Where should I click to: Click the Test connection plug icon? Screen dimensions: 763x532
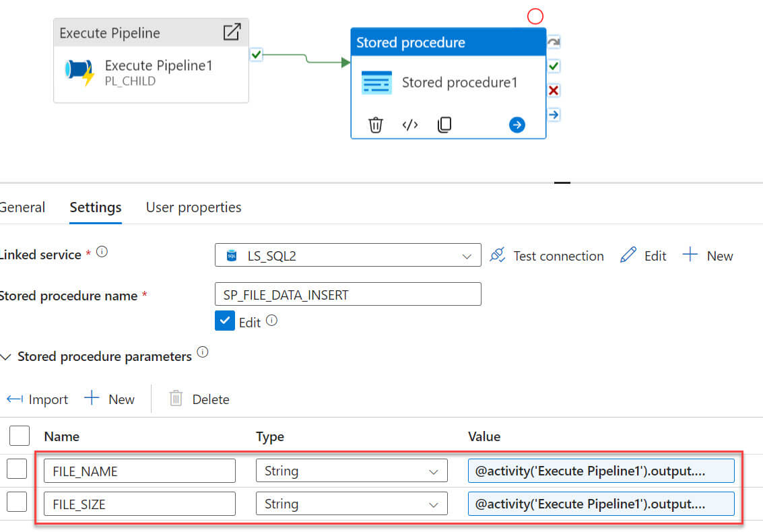click(498, 255)
